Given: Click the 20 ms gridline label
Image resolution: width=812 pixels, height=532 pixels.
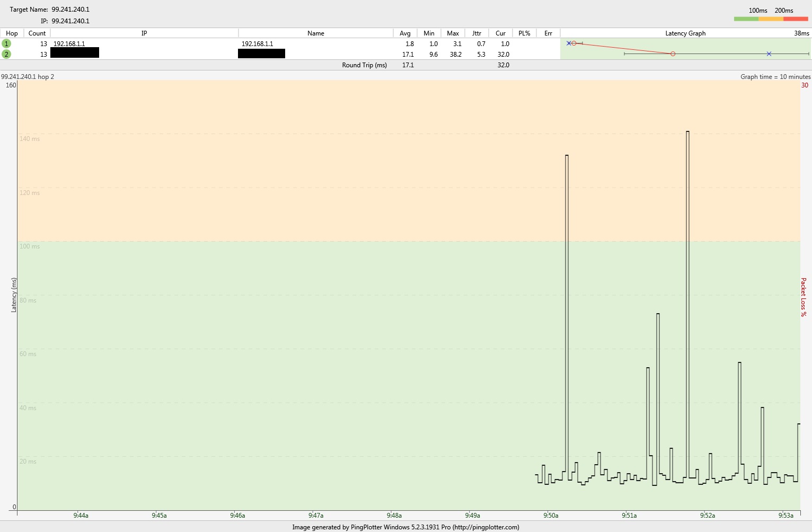Looking at the screenshot, I should [x=28, y=462].
